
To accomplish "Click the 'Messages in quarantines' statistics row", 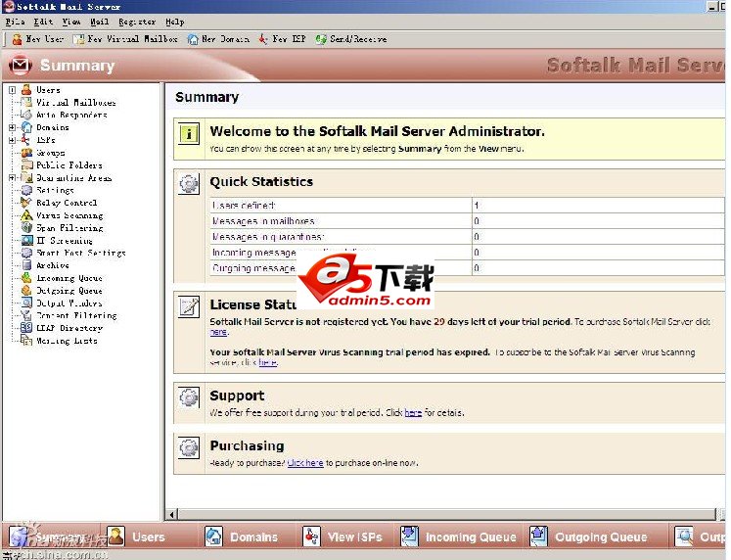I will click(467, 237).
